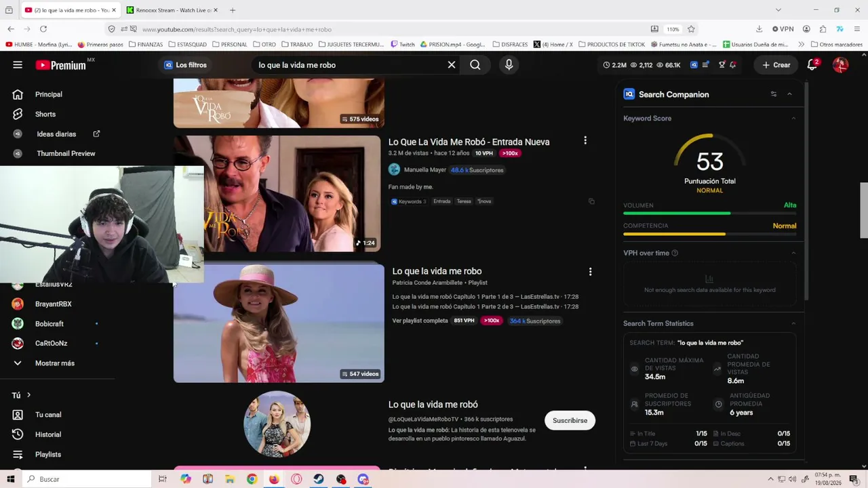Toggle the browser VPN button
The height and width of the screenshot is (488, 868).
coord(783,29)
